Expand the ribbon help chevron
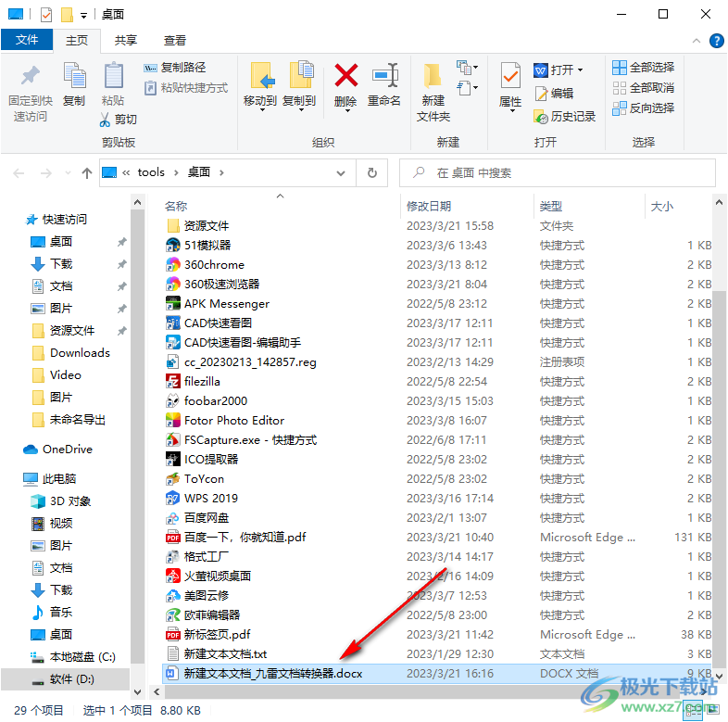 [697, 41]
